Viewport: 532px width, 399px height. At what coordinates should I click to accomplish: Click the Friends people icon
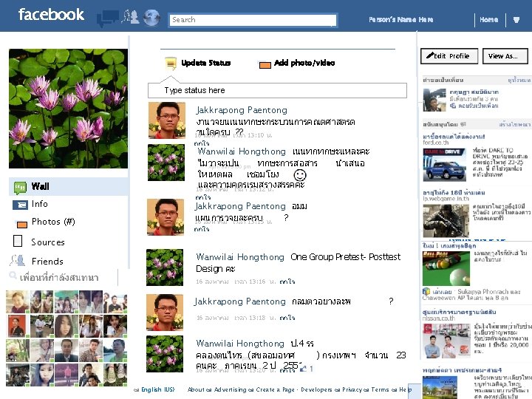(x=17, y=260)
